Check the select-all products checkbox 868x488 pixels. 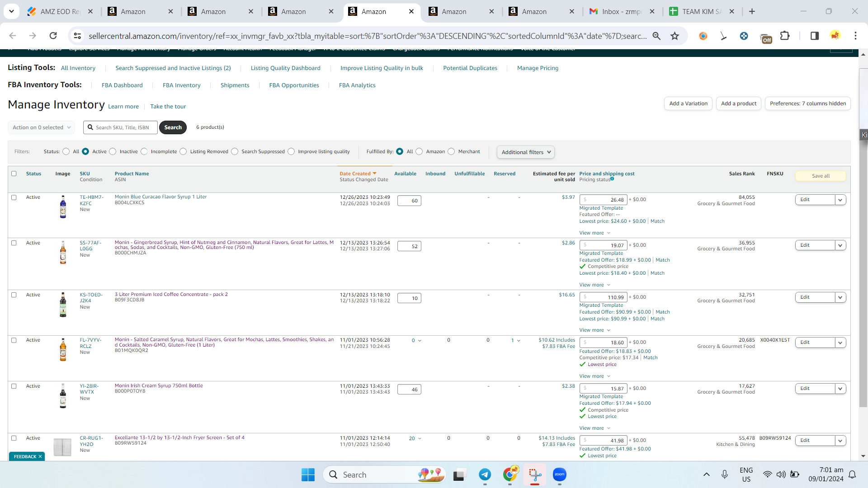(x=14, y=174)
